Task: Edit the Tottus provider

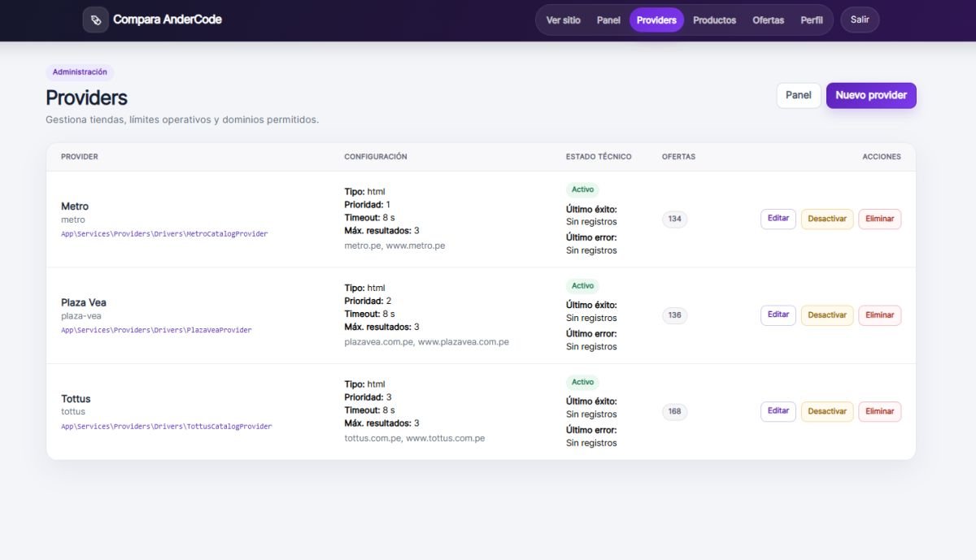Action: [778, 411]
